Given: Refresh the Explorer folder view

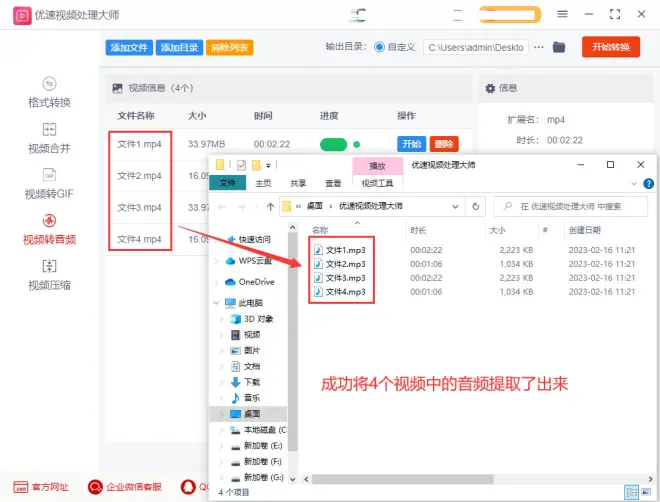Looking at the screenshot, I should tap(476, 207).
